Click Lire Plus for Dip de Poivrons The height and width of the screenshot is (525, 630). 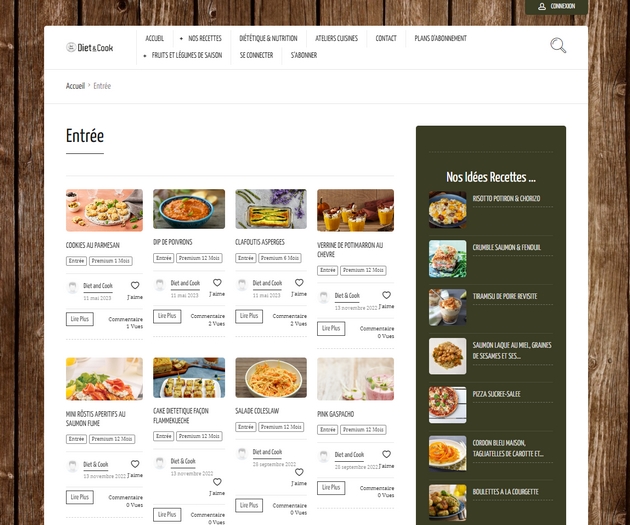pyautogui.click(x=167, y=316)
